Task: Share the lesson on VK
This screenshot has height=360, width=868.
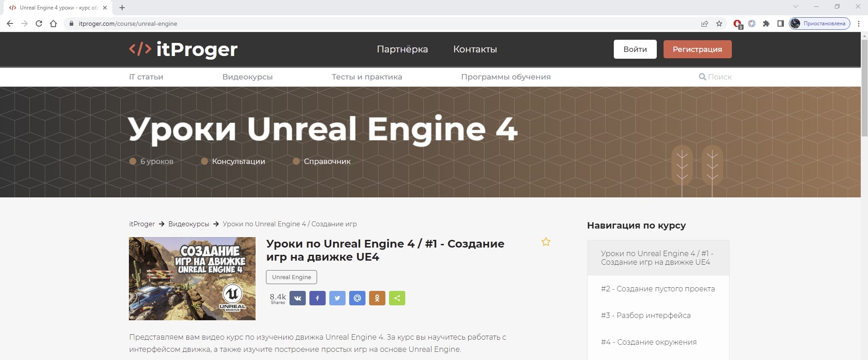Action: (298, 298)
